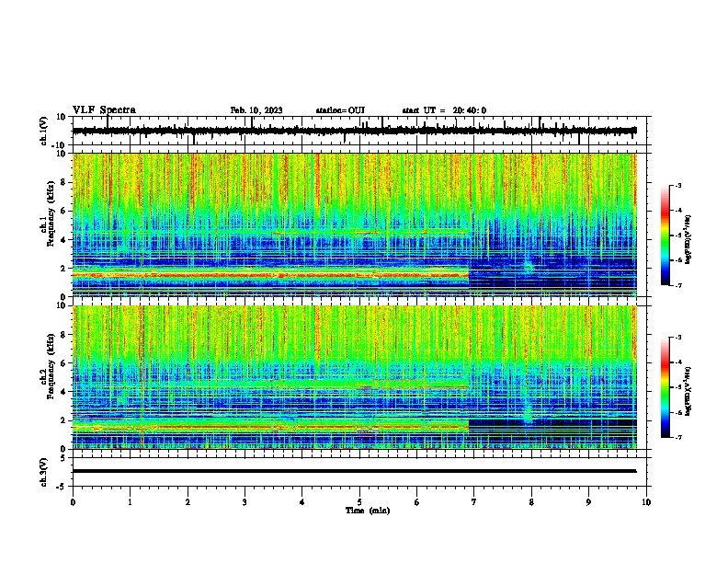
Task: Select the date 'Feb. 10, 2023' in header
Action: 256,110
